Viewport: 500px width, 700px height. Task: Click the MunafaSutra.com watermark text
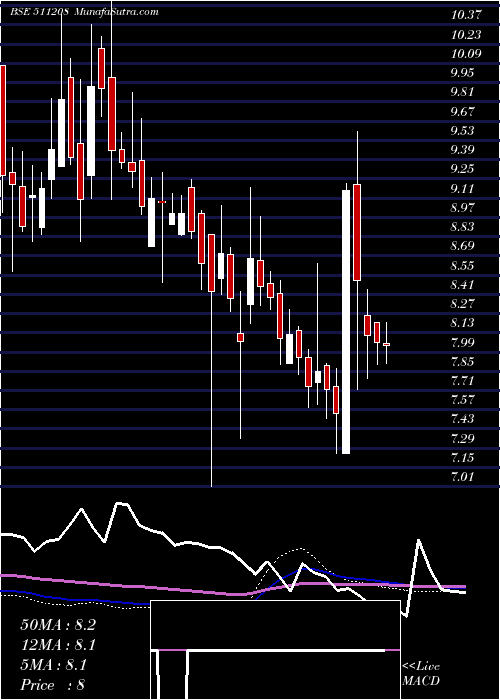[x=116, y=12]
